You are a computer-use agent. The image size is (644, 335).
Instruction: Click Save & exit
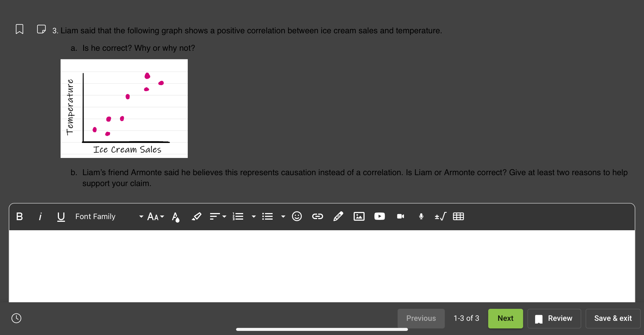point(613,318)
